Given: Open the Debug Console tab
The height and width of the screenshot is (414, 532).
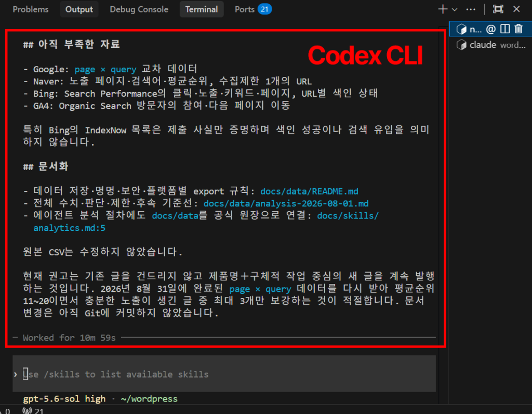Looking at the screenshot, I should pyautogui.click(x=139, y=9).
